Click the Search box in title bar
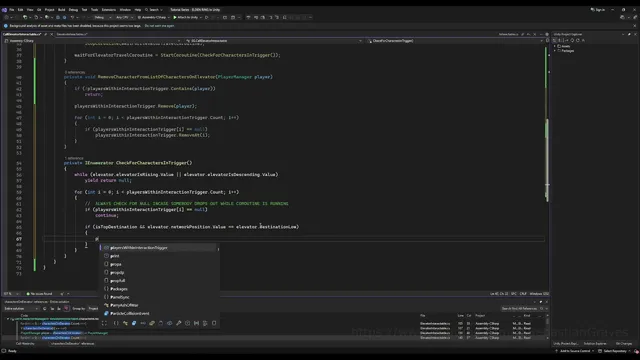640x360 pixels. pos(153,9)
